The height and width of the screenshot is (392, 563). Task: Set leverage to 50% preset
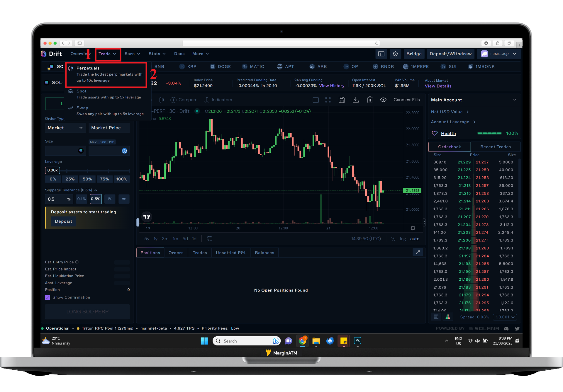(x=87, y=179)
